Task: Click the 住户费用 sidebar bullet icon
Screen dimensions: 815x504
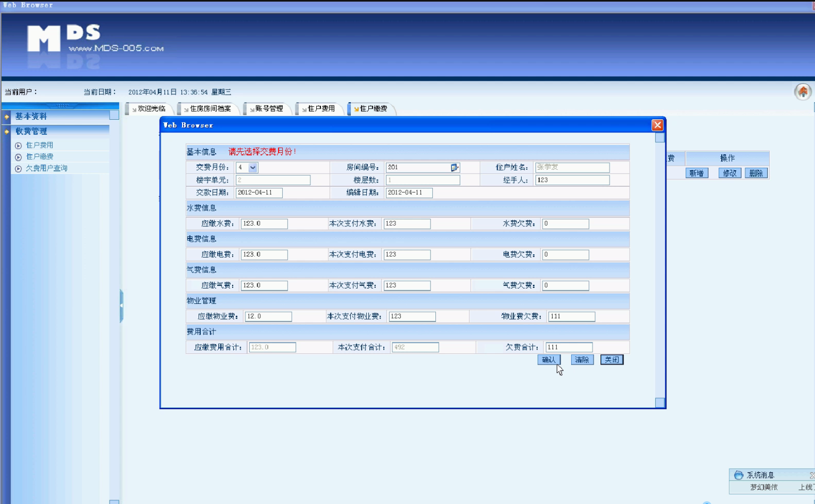Action: (19, 145)
